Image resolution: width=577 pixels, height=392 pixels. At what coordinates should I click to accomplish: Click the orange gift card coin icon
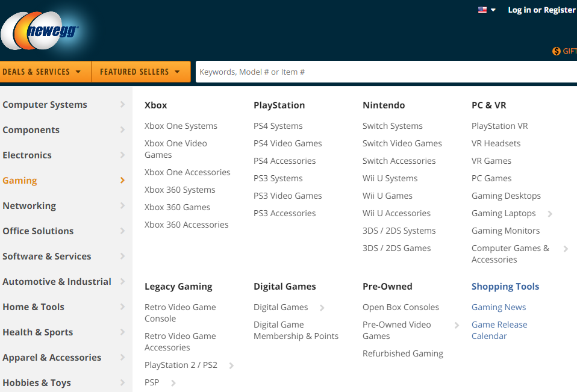click(x=557, y=51)
